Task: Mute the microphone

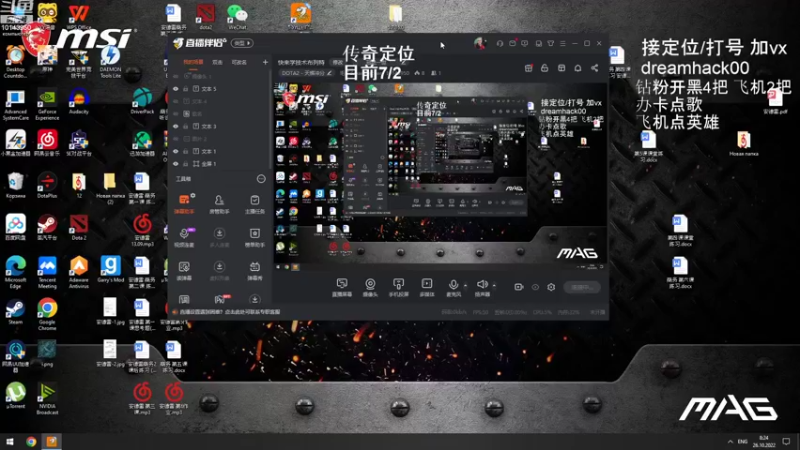Action: 453,287
